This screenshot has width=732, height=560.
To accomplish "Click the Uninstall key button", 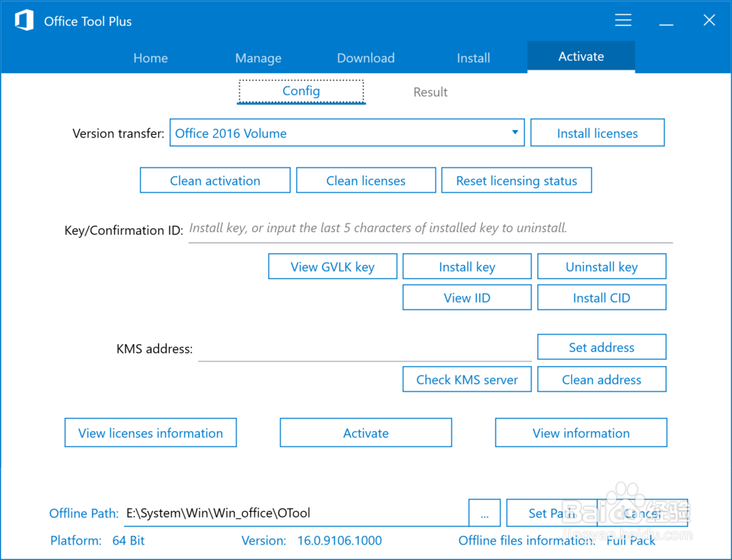I will click(602, 266).
